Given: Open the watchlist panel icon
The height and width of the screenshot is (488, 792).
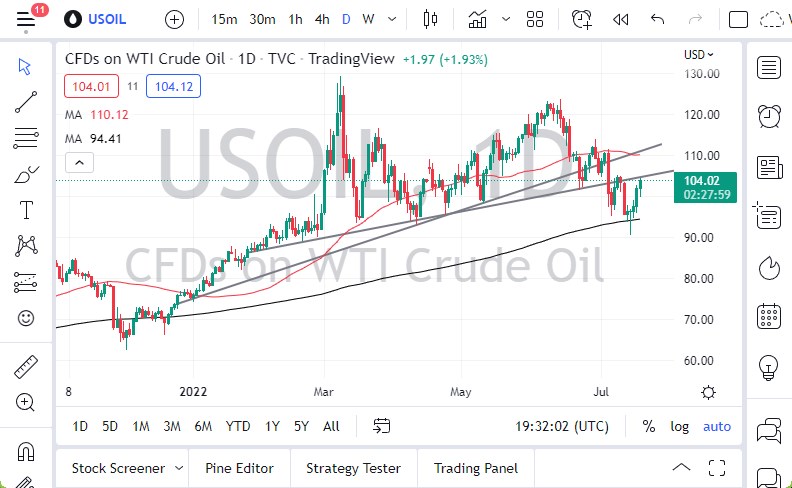Looking at the screenshot, I should [x=769, y=68].
